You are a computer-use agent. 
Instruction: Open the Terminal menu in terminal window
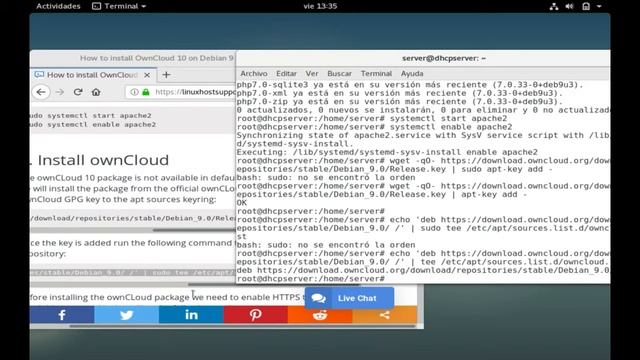tap(376, 74)
